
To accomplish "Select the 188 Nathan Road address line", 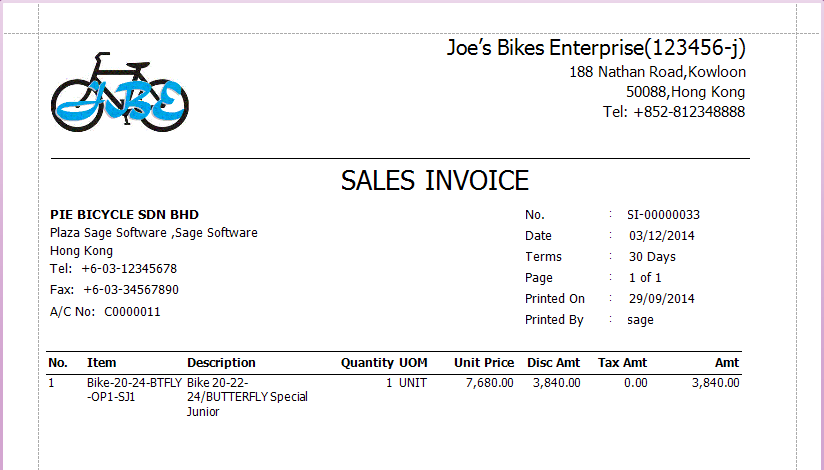I will click(x=657, y=72).
